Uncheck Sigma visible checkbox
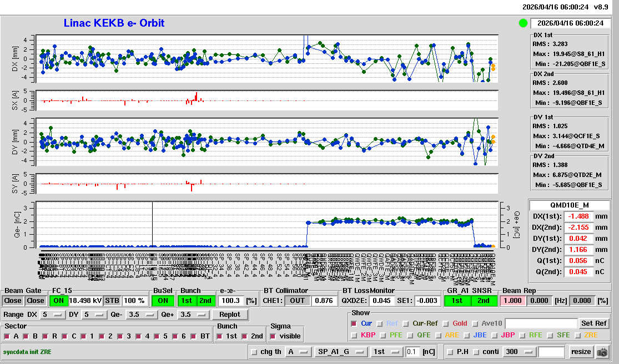Screen dimensions: 619x364 [x=273, y=336]
